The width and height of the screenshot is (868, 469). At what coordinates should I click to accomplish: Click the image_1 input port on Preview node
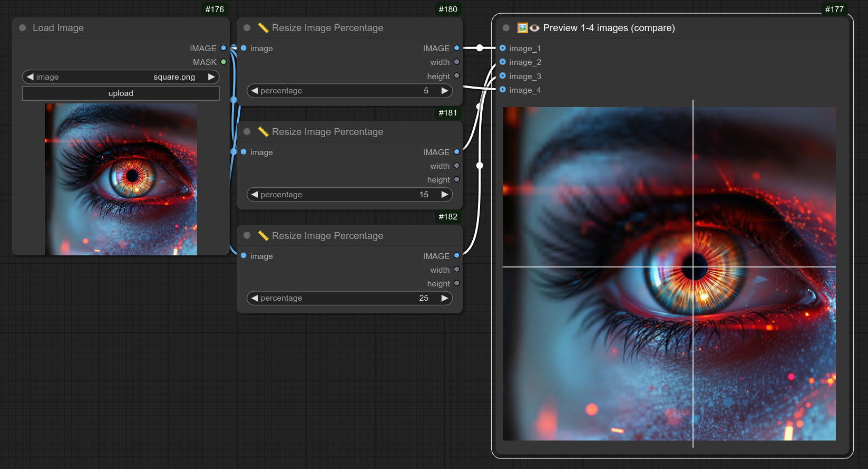tap(503, 48)
